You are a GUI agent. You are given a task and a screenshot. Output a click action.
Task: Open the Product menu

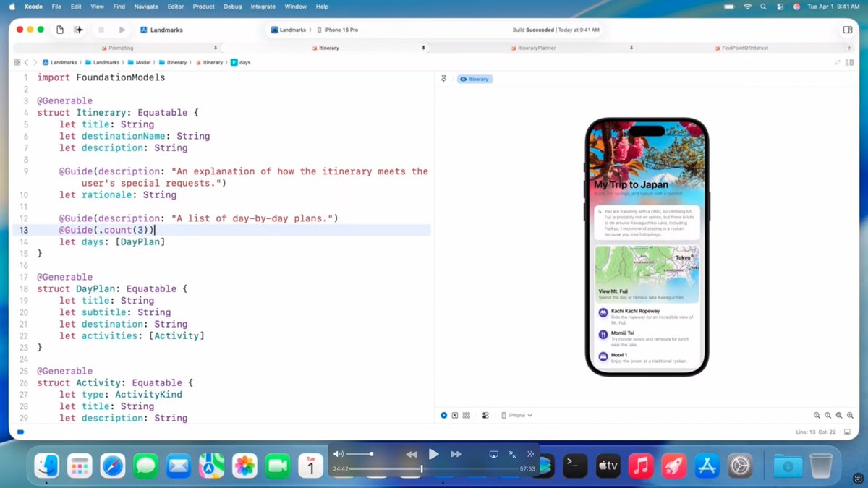click(x=204, y=7)
